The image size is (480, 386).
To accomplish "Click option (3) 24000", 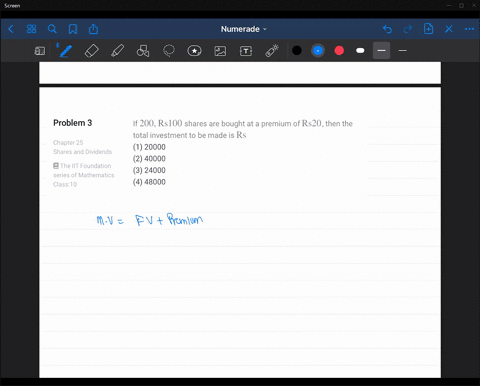I will 149,170.
